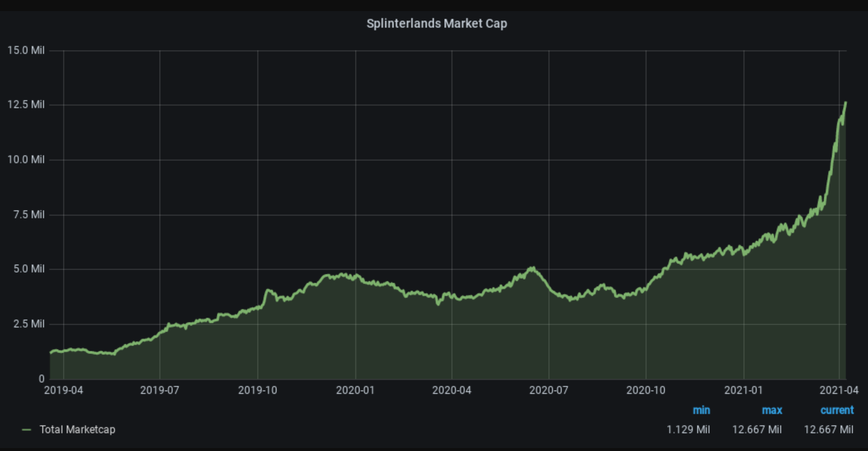This screenshot has height=451, width=868.
Task: Select the 7.5 Mil y-axis label
Action: point(28,214)
